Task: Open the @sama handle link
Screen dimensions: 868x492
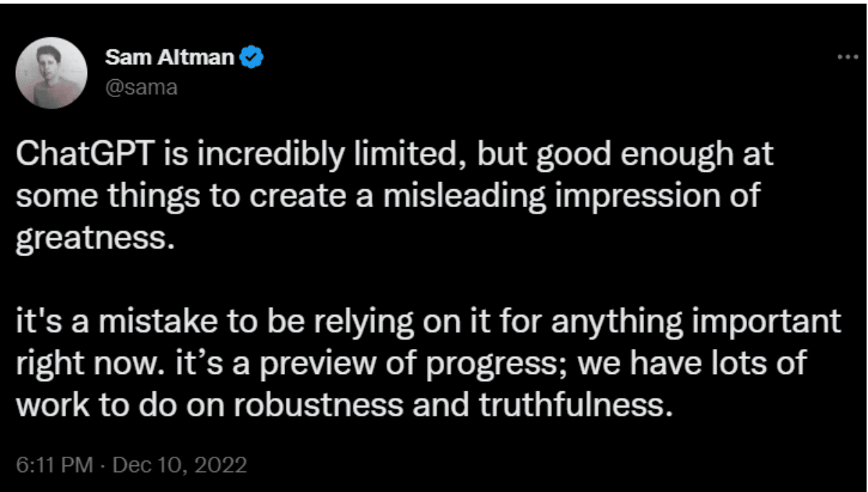Action: [140, 87]
